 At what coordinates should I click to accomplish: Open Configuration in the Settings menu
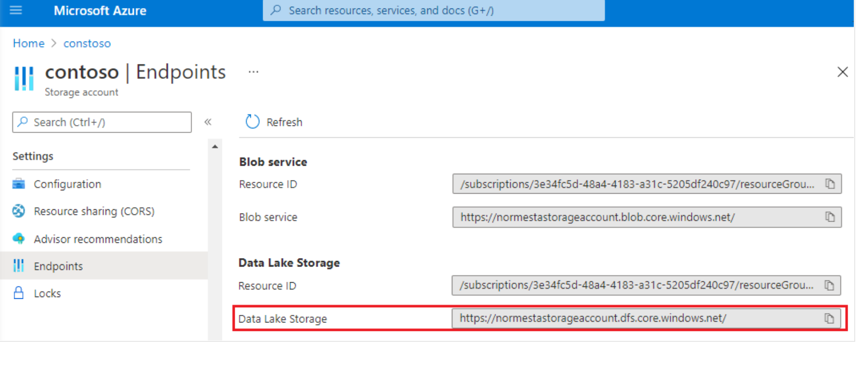point(67,184)
